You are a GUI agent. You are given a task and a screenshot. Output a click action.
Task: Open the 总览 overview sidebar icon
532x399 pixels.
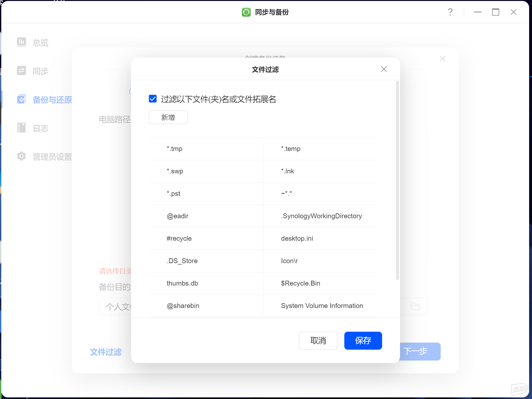point(21,42)
